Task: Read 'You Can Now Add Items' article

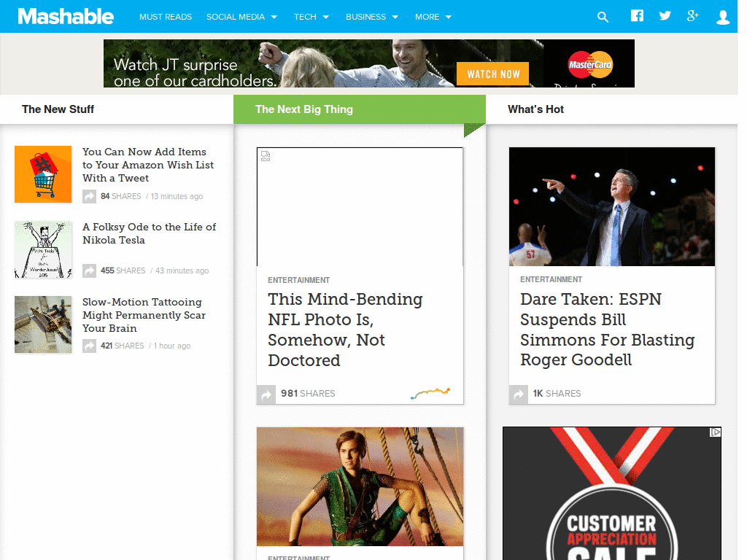Action: point(147,165)
